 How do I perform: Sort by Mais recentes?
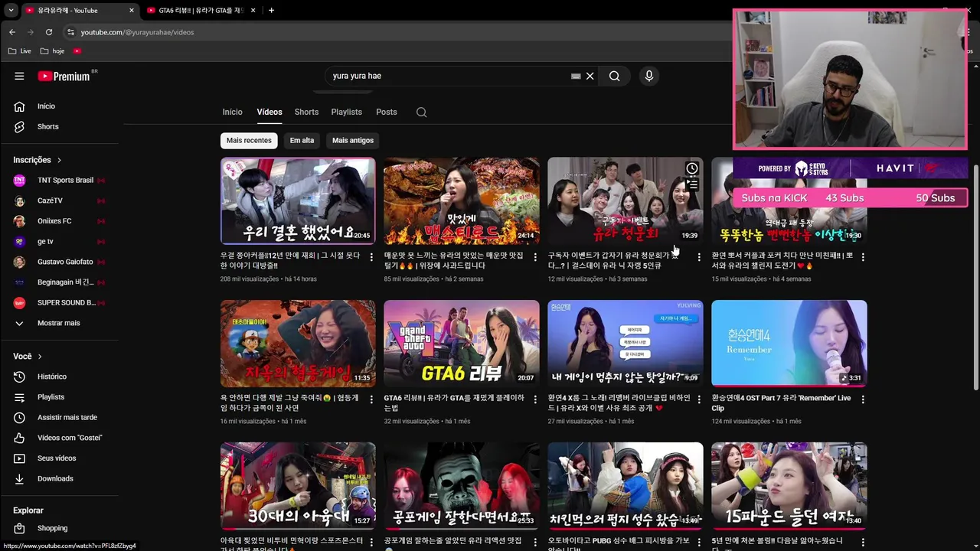pos(249,141)
